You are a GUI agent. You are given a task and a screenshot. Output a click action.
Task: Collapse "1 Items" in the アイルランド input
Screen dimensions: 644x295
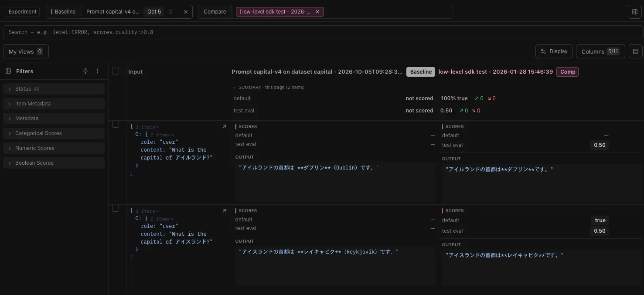tap(147, 127)
